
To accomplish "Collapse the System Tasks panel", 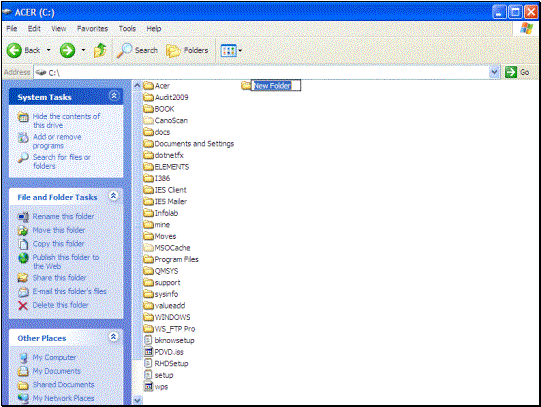I will click(x=114, y=96).
